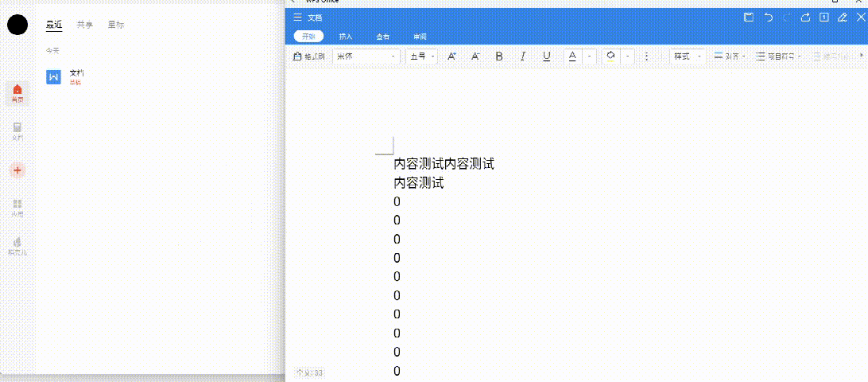Open the black profile avatar in WPS home

coord(17,25)
